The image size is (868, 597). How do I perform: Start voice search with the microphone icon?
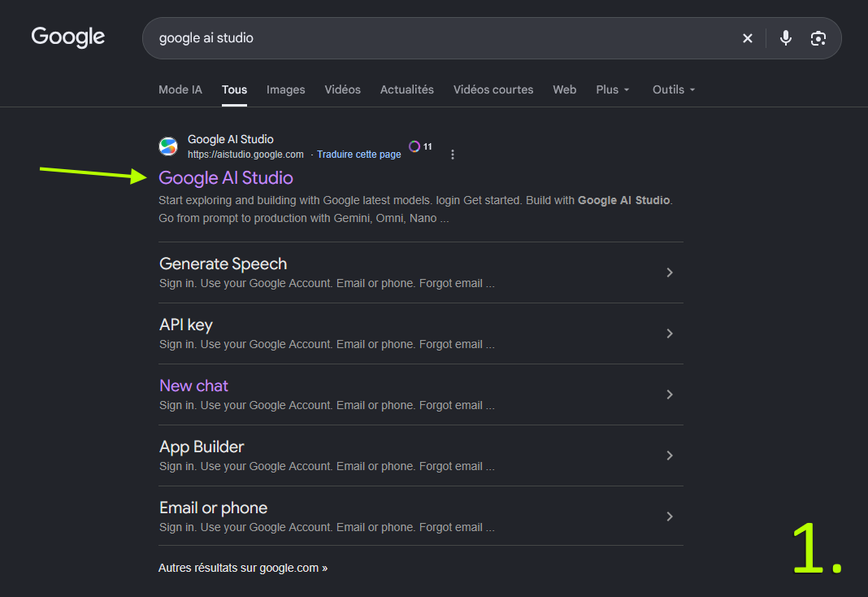point(786,38)
